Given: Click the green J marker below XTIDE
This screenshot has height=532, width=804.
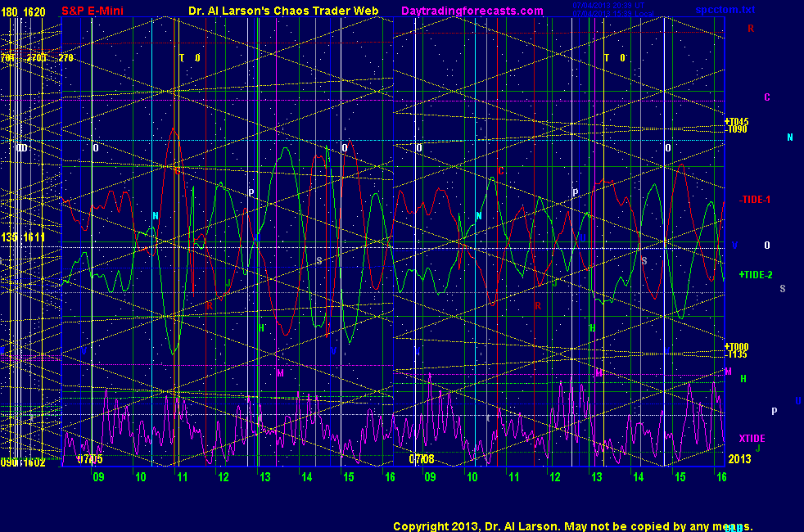Looking at the screenshot, I should 757,449.
